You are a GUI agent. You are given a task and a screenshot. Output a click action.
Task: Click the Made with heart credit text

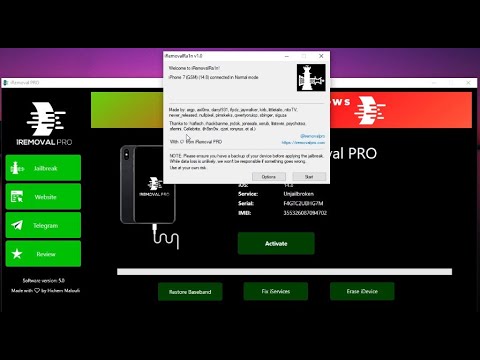[45, 290]
